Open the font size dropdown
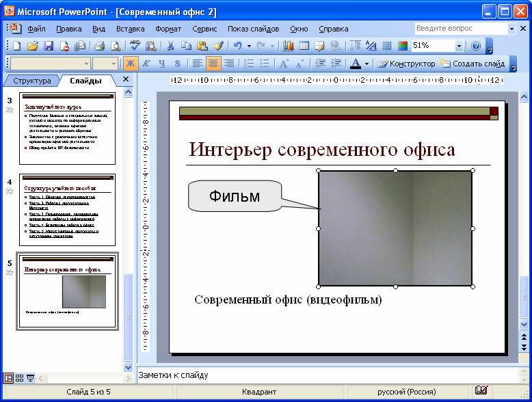Viewport: 532px width, 402px height. click(x=114, y=64)
